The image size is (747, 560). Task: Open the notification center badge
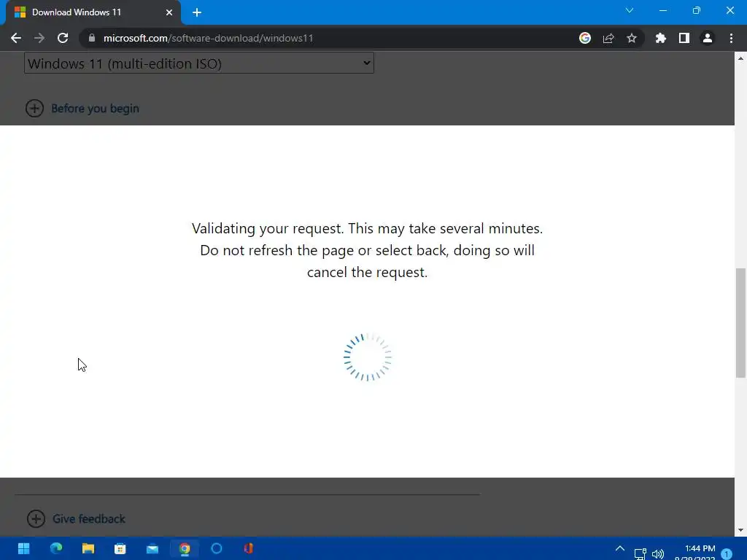click(727, 553)
